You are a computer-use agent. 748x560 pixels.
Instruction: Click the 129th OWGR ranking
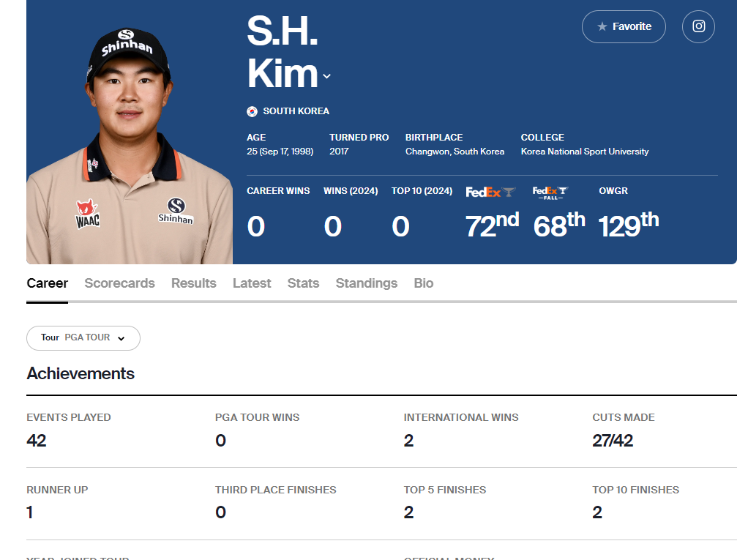629,225
